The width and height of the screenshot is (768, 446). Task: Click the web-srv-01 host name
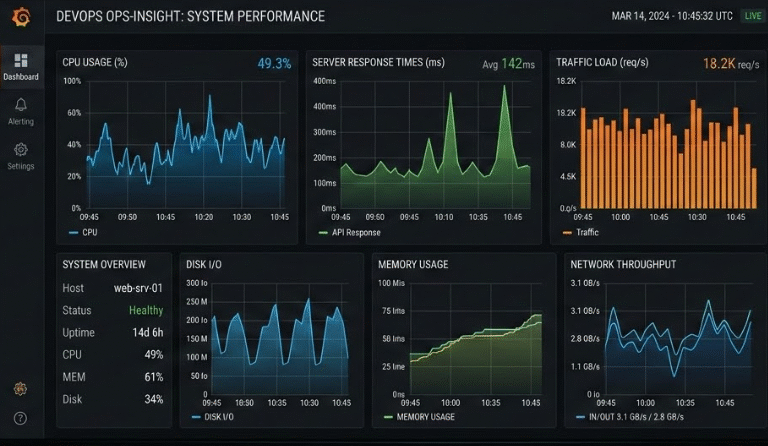click(139, 288)
